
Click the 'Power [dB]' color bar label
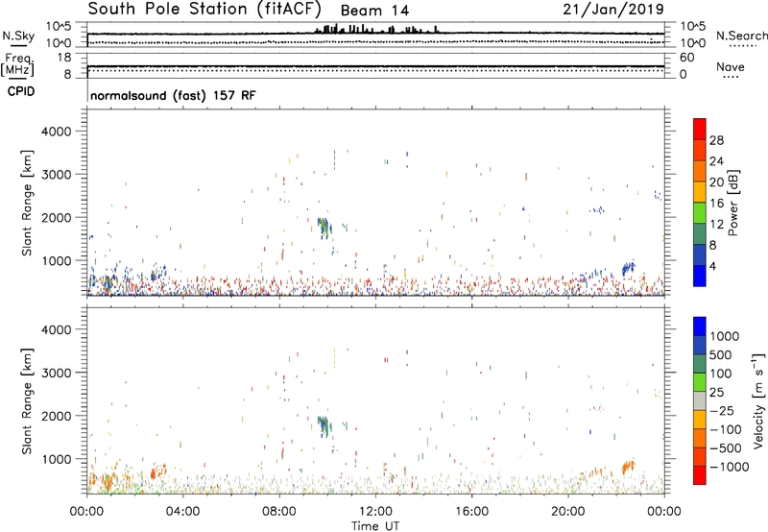pyautogui.click(x=732, y=203)
